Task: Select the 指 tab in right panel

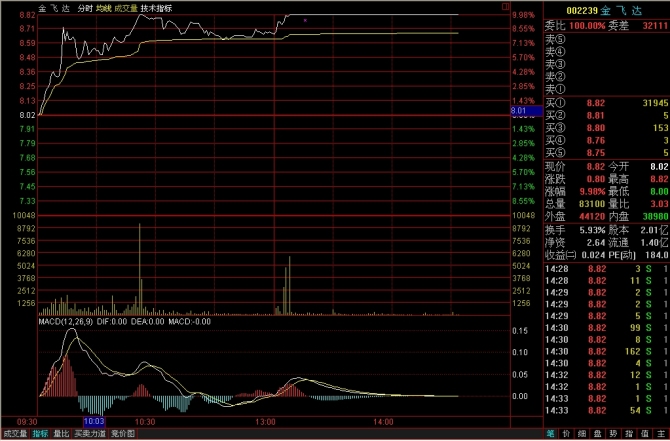Action: click(631, 434)
